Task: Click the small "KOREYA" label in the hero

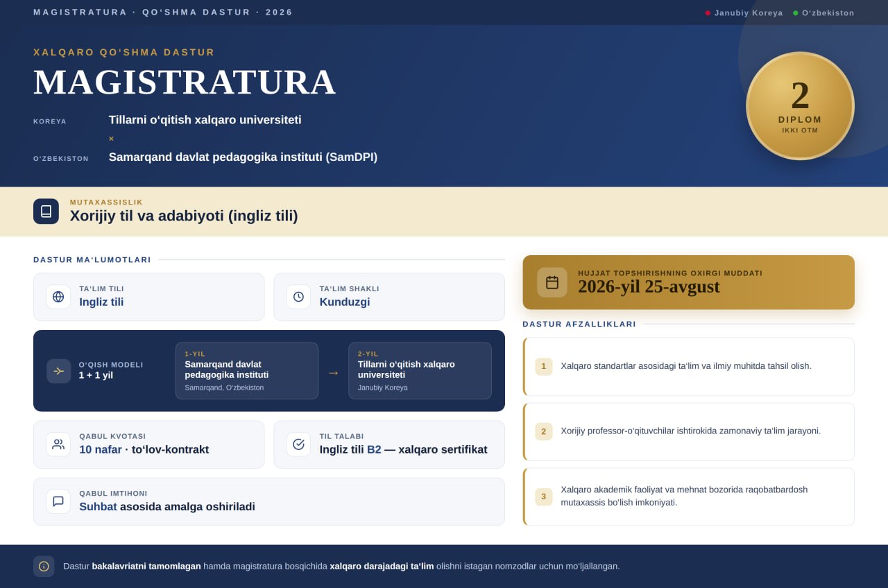Action: pos(50,121)
